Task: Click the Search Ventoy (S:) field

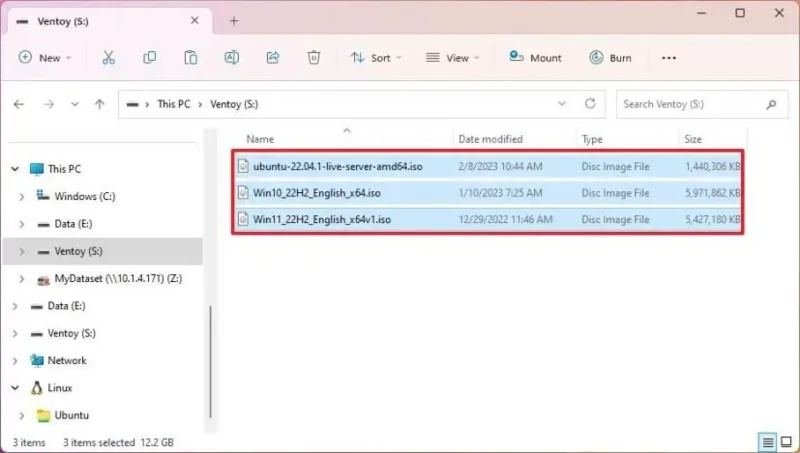Action: tap(702, 105)
